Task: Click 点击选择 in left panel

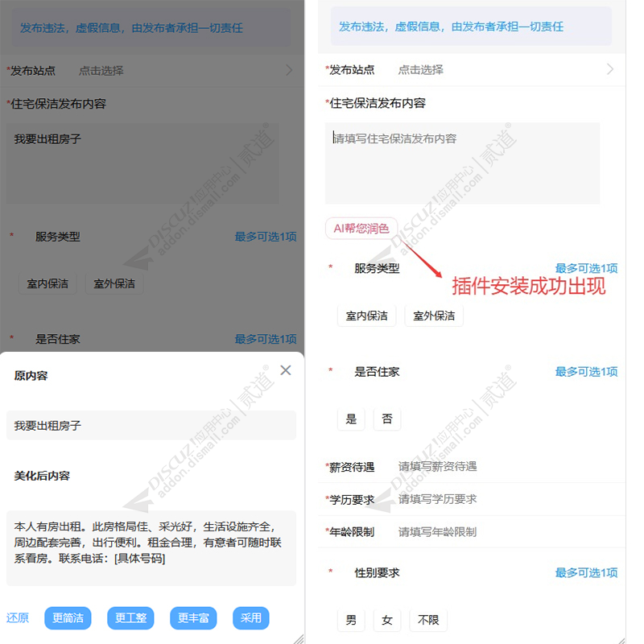Action: tap(101, 71)
